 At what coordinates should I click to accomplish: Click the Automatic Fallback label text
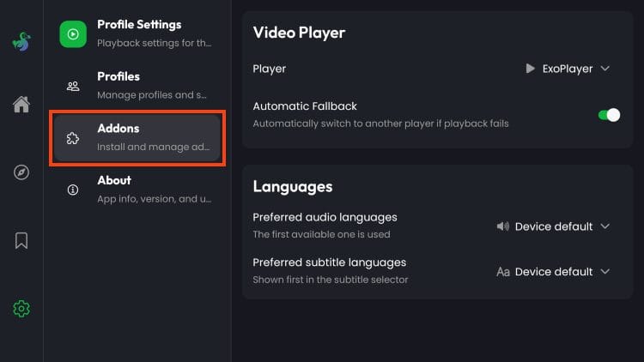[x=305, y=106]
